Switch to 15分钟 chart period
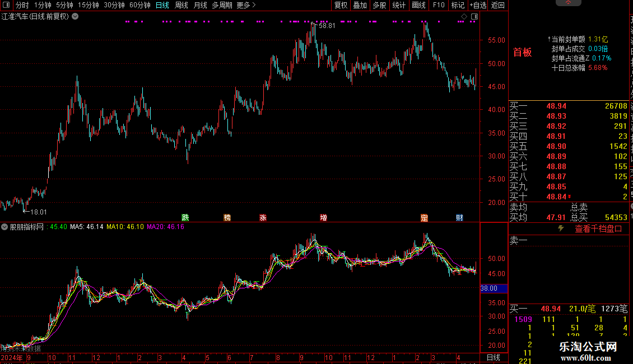The height and width of the screenshot is (364, 633). point(89,5)
